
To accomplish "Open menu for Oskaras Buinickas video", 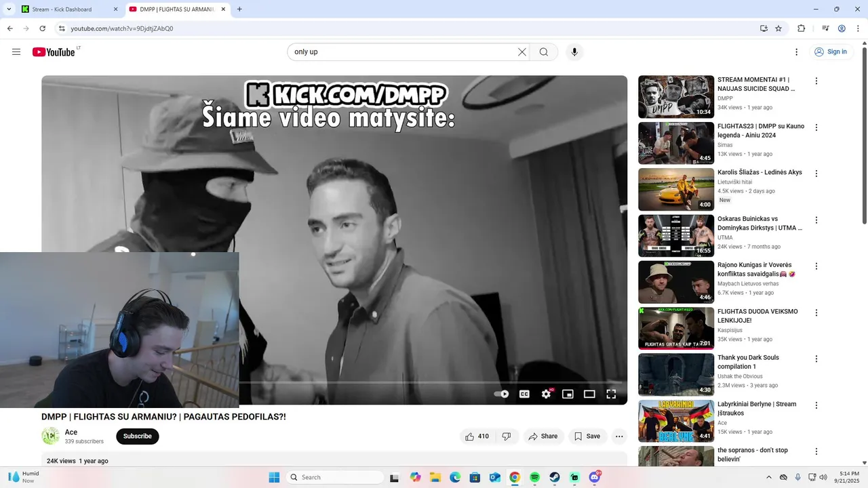I will 816,220.
